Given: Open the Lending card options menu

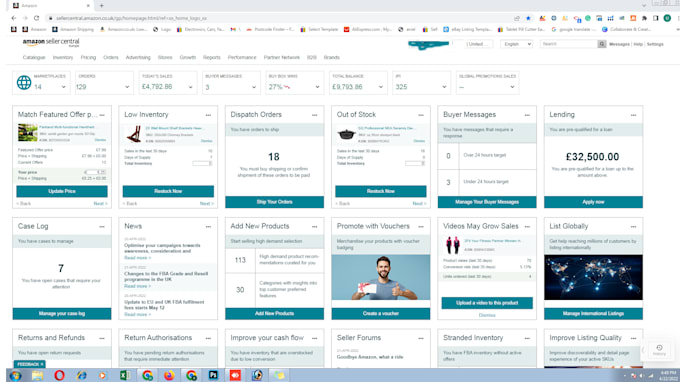Looking at the screenshot, I should pos(633,115).
